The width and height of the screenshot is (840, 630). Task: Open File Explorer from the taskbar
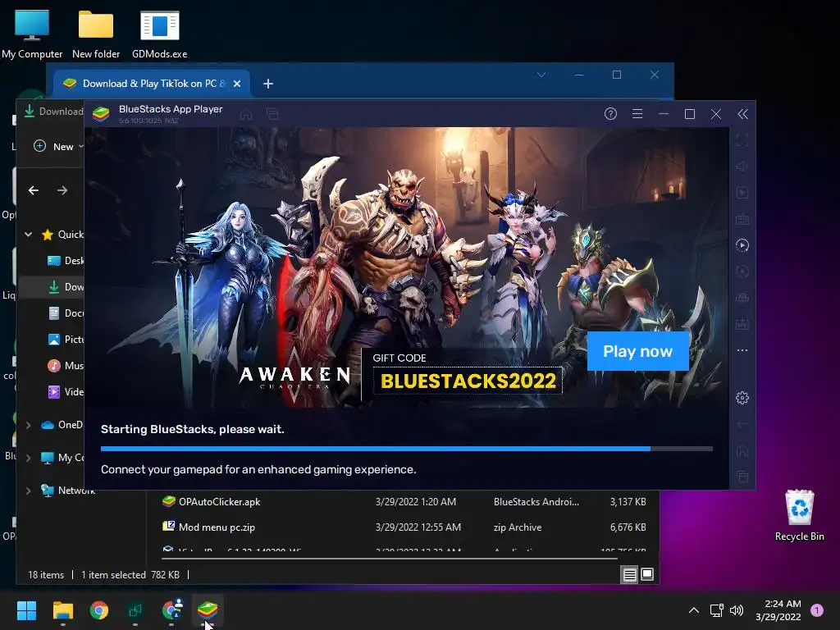(62, 610)
